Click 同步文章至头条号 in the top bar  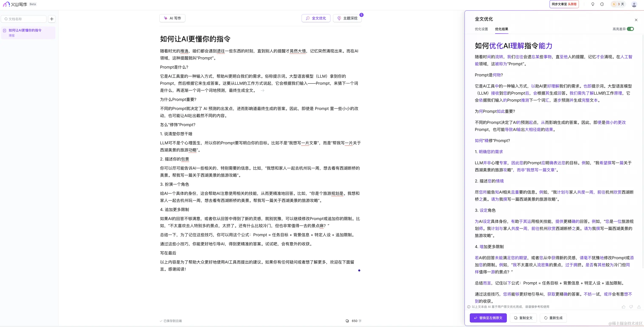coord(564,4)
